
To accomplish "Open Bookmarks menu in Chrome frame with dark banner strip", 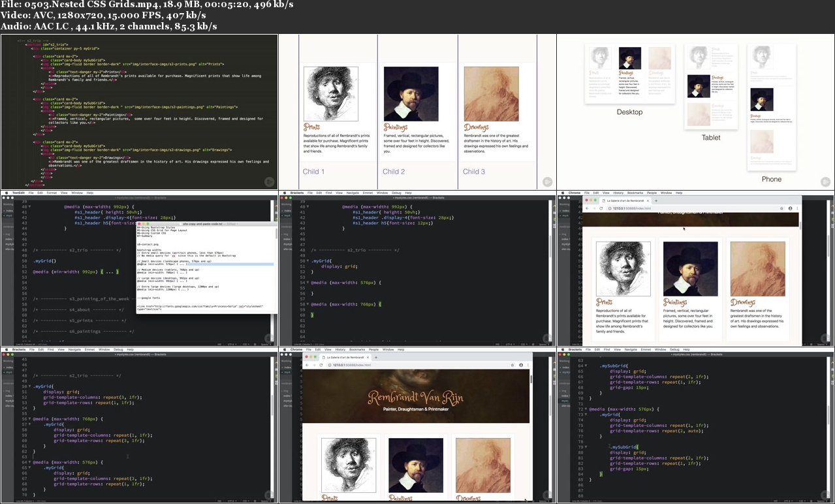I will [x=635, y=193].
